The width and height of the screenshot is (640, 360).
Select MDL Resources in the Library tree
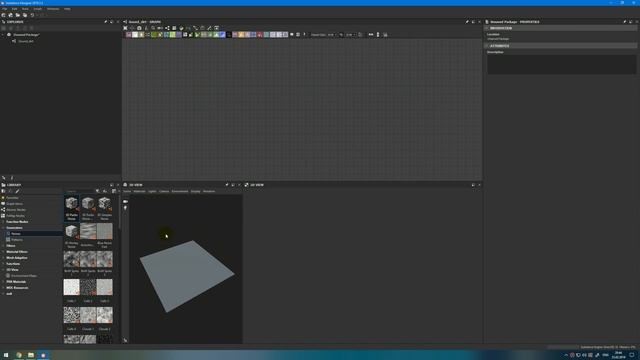[x=17, y=288]
